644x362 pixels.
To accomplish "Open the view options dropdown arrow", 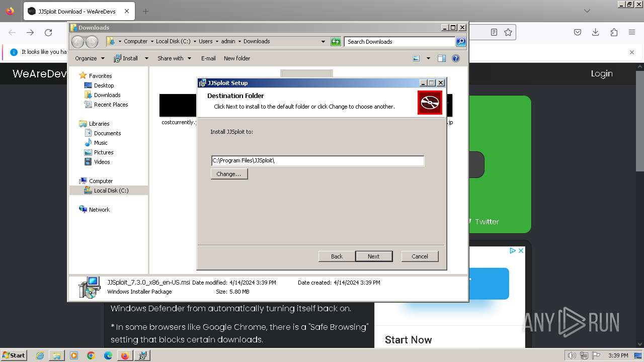I will (428, 58).
